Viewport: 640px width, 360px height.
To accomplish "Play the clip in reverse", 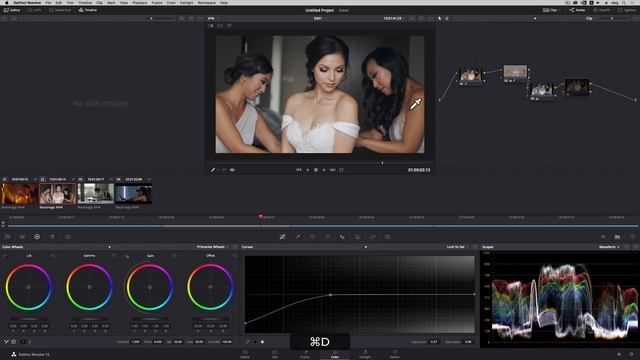I will (x=307, y=170).
